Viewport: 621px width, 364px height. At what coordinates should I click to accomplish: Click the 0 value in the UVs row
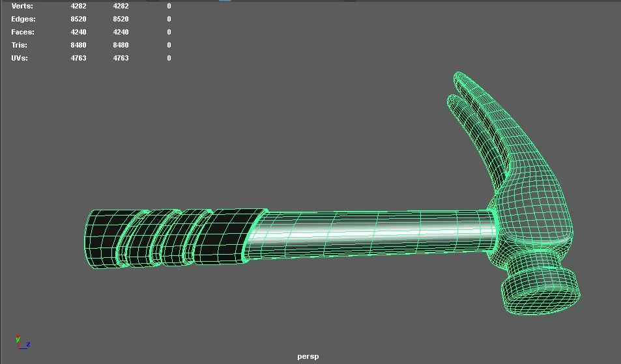169,58
